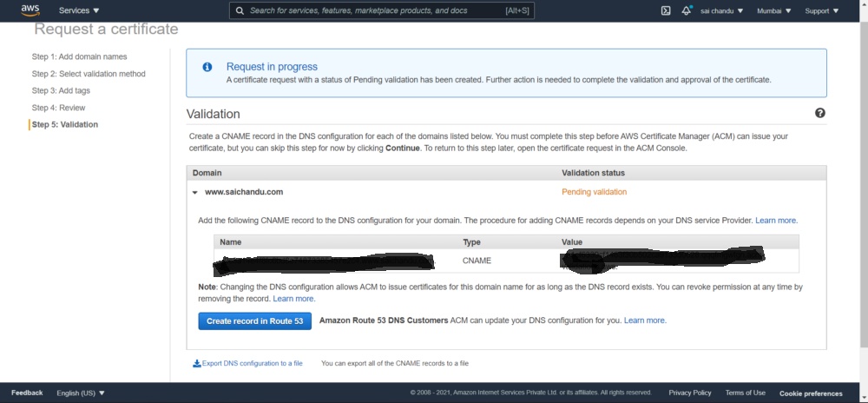The width and height of the screenshot is (868, 403).
Task: Go to Step 4: Review
Action: click(x=59, y=108)
